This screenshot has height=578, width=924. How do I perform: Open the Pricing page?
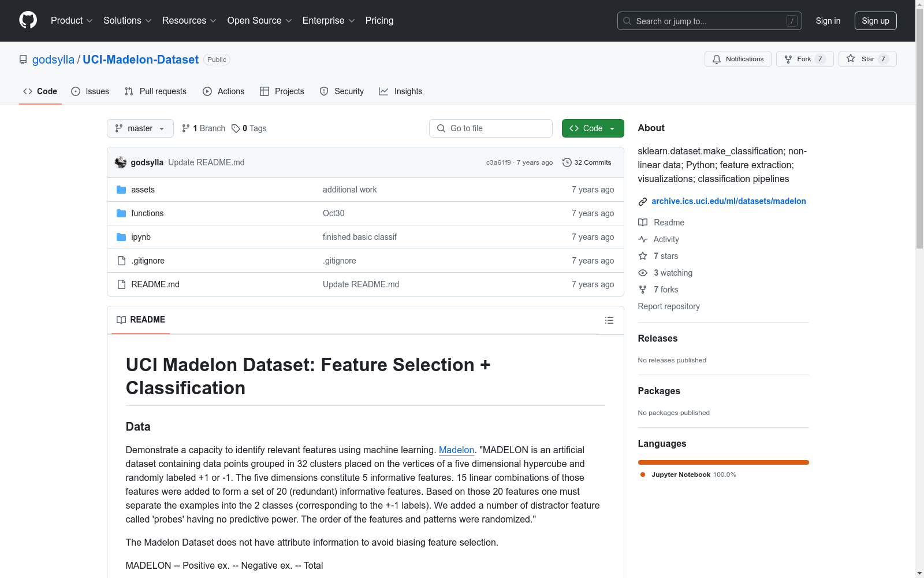pyautogui.click(x=379, y=21)
